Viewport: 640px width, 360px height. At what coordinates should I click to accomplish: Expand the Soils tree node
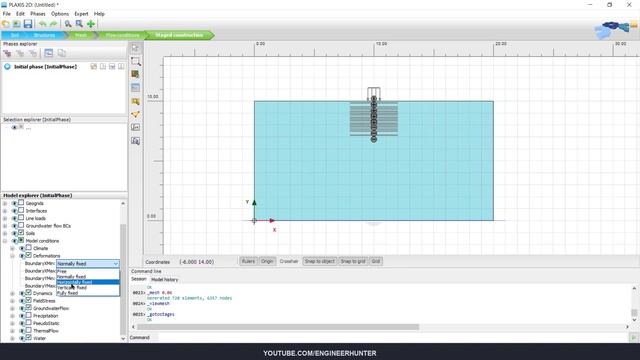coord(5,233)
